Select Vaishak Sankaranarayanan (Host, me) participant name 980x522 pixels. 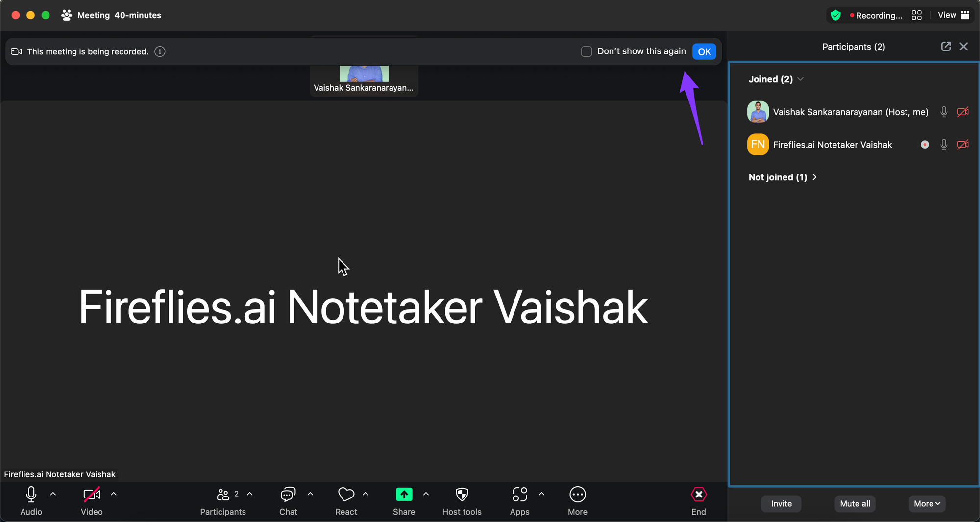click(850, 112)
